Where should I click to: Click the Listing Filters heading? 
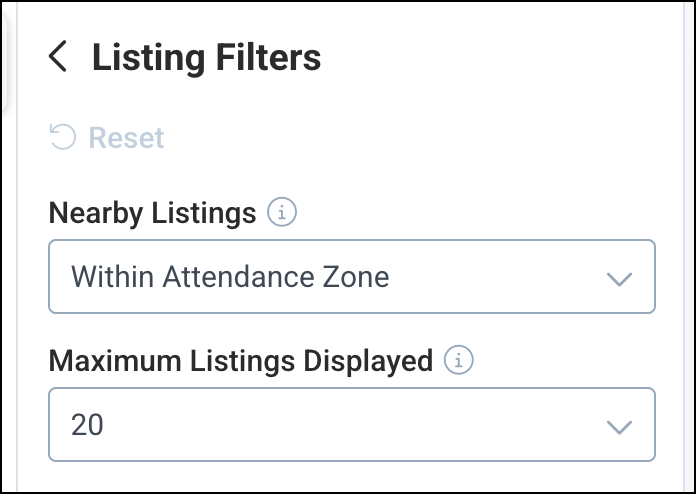pos(206,57)
